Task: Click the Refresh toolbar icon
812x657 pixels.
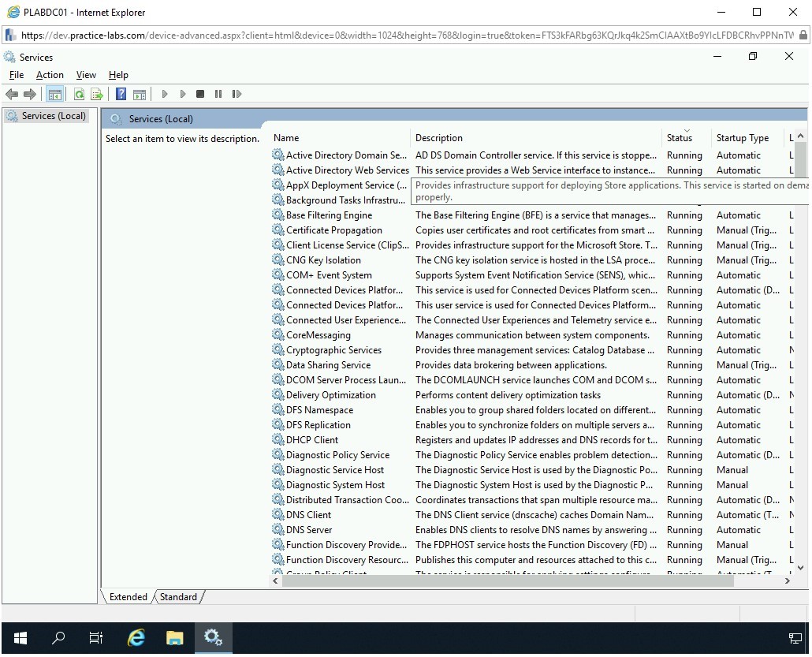Action: 79,94
